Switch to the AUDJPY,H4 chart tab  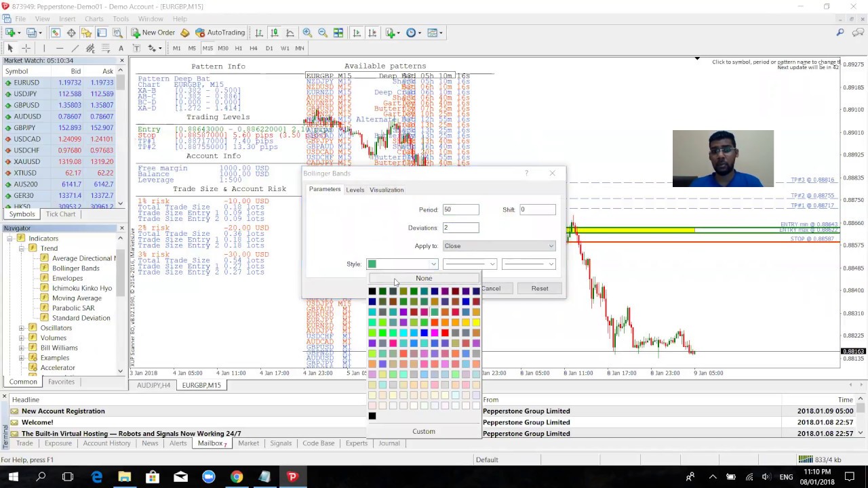click(153, 385)
